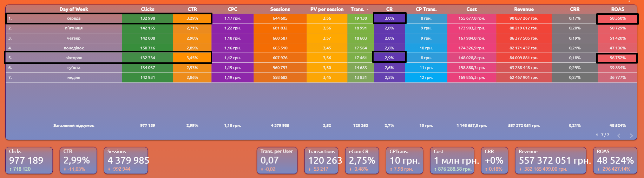Click the 3,45% CTR cell for вівторок
The image size is (644, 178).
(192, 58)
